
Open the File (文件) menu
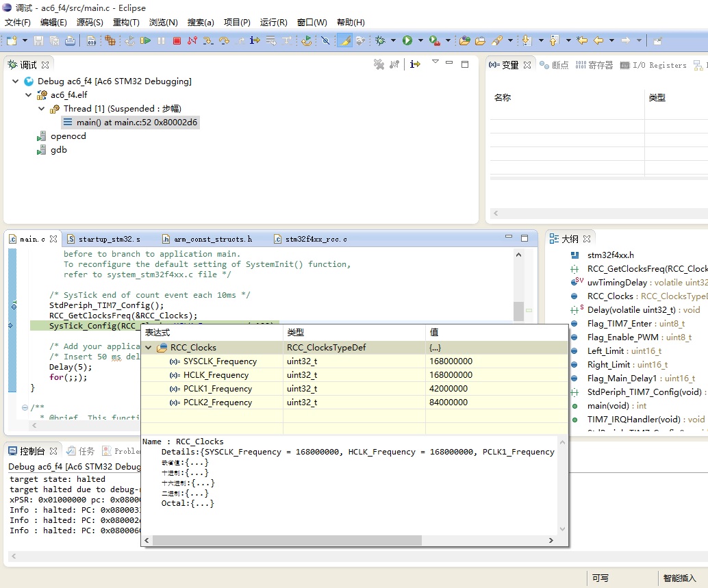tap(18, 22)
